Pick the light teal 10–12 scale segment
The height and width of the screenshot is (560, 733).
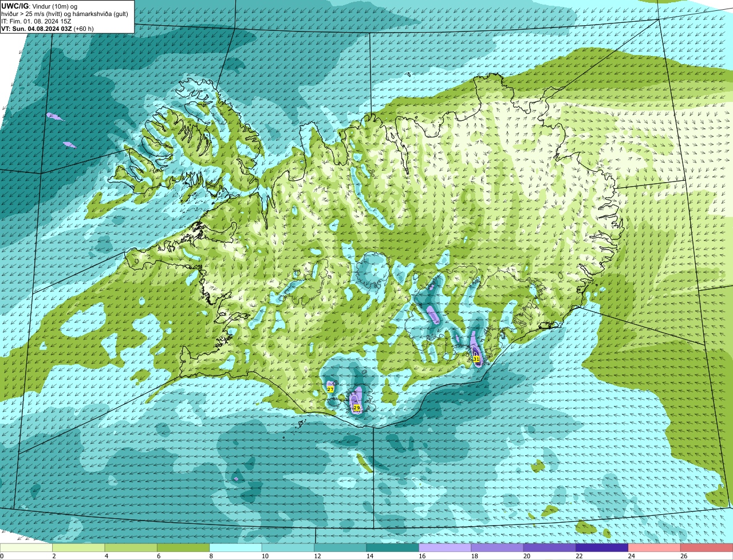coord(288,547)
